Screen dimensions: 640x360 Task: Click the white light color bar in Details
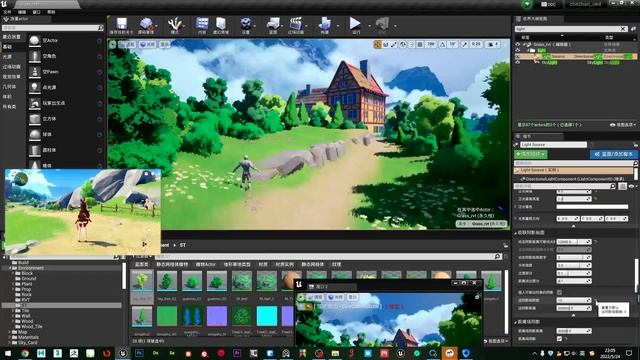(x=592, y=207)
